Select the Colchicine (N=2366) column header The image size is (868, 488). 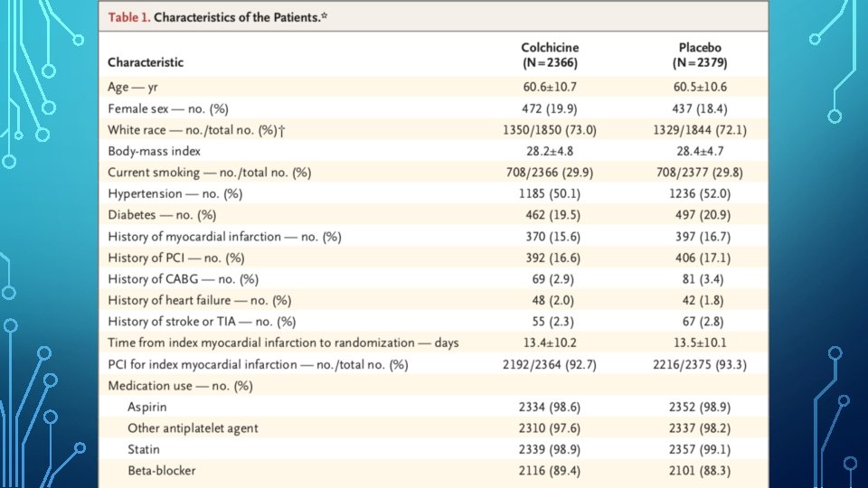tap(550, 55)
